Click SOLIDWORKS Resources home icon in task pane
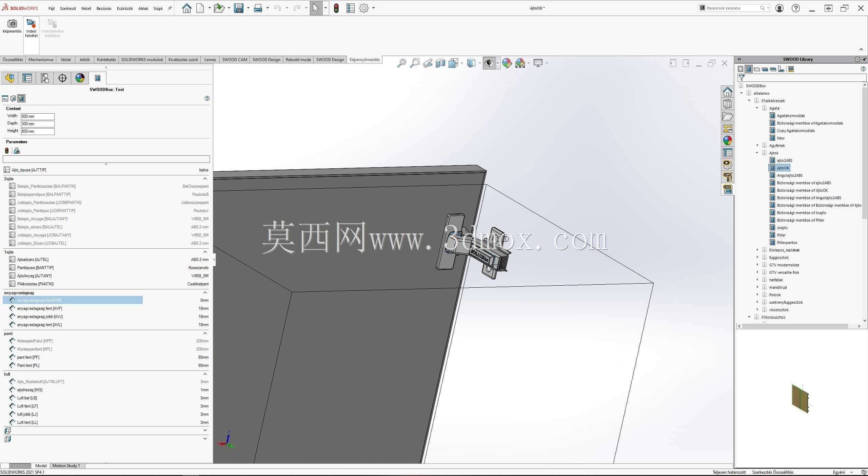Screen dimensions: 868x476 coord(727,92)
